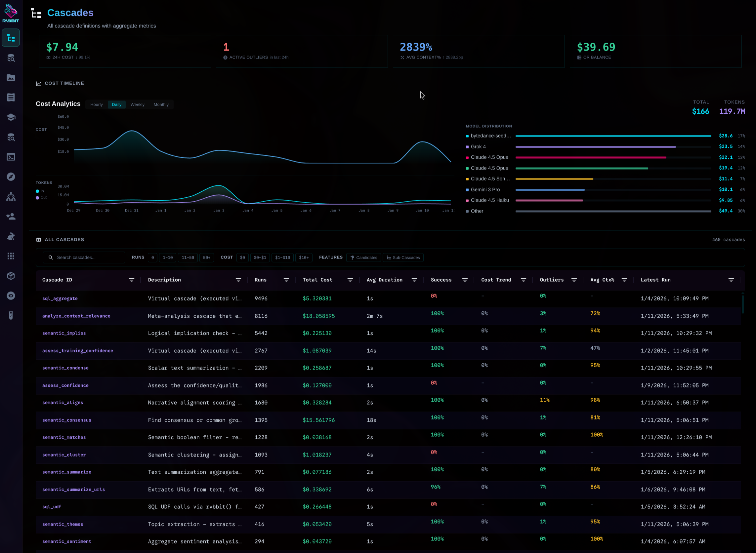
Task: Click the compass explore icon in sidebar
Action: tap(11, 177)
